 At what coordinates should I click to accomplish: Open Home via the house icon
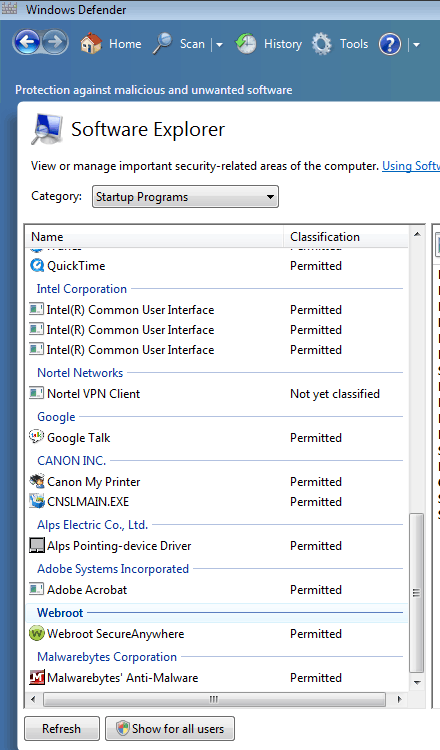91,44
